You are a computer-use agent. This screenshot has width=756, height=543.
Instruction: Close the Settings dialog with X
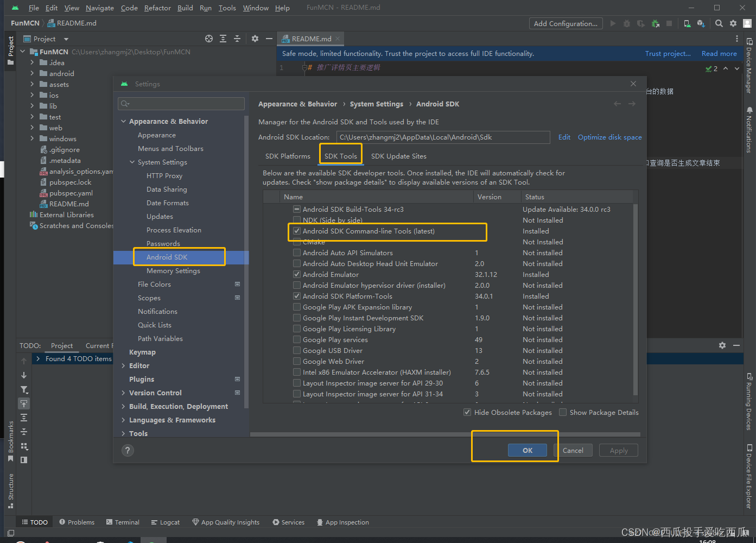pyautogui.click(x=633, y=84)
